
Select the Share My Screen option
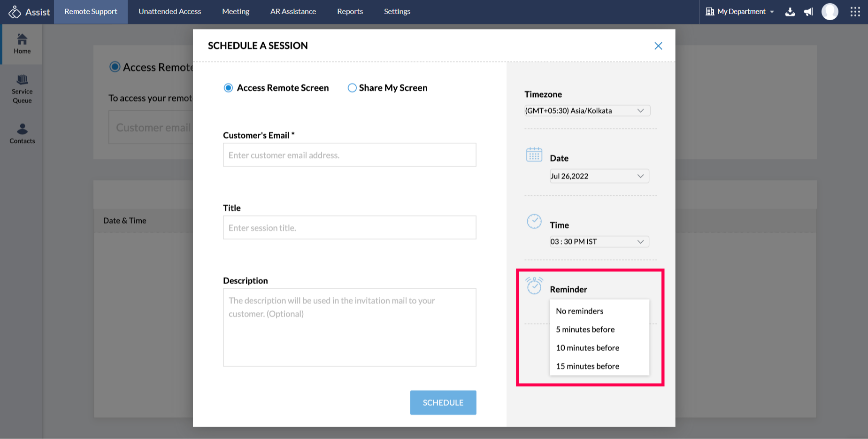tap(352, 88)
